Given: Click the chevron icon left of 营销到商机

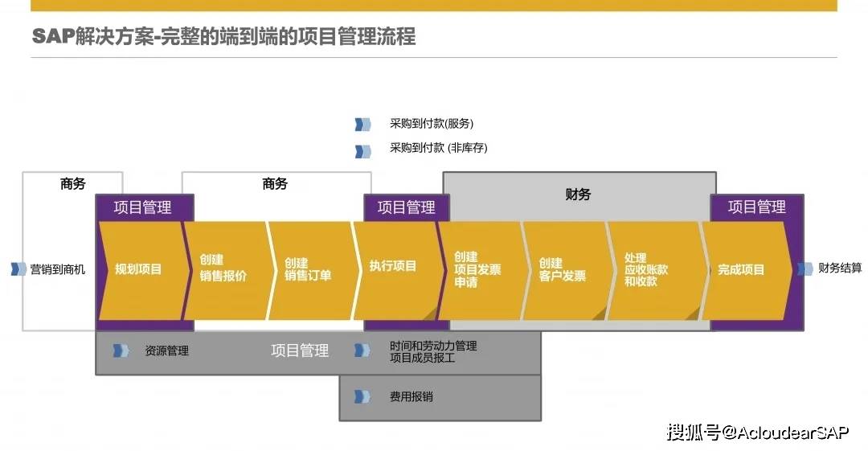Looking at the screenshot, I should point(18,269).
